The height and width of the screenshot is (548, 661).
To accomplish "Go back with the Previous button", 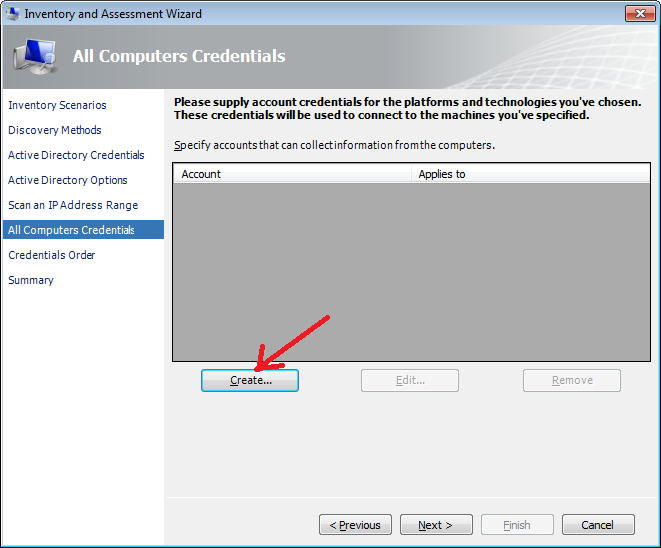I will pyautogui.click(x=355, y=525).
